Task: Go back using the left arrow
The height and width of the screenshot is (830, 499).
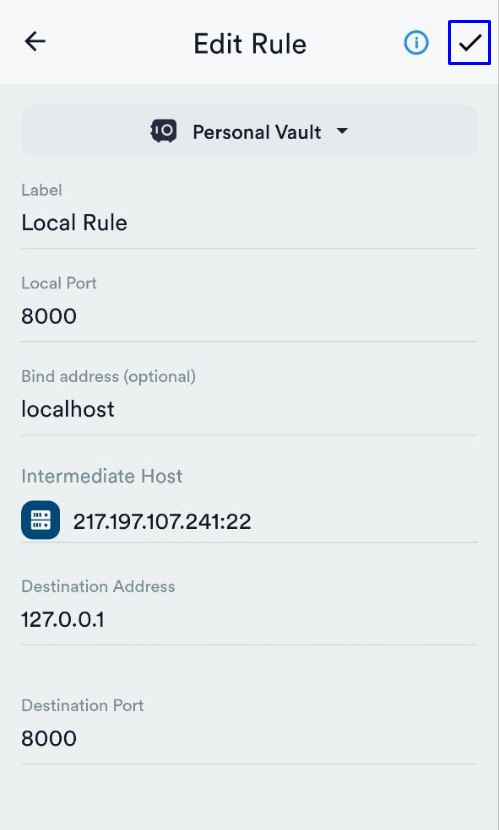Action: coord(35,41)
